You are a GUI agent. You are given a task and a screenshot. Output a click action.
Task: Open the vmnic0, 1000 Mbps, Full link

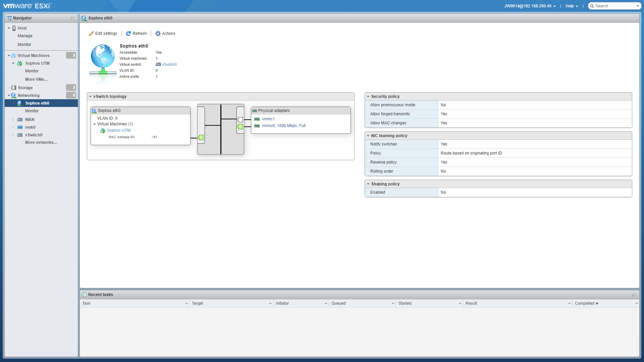[284, 126]
